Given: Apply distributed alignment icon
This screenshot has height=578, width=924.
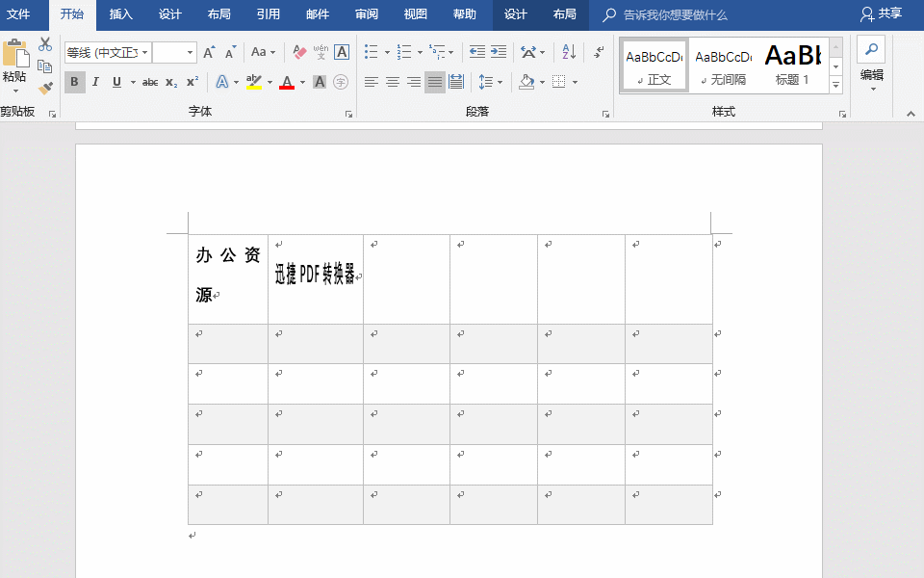Looking at the screenshot, I should 456,82.
